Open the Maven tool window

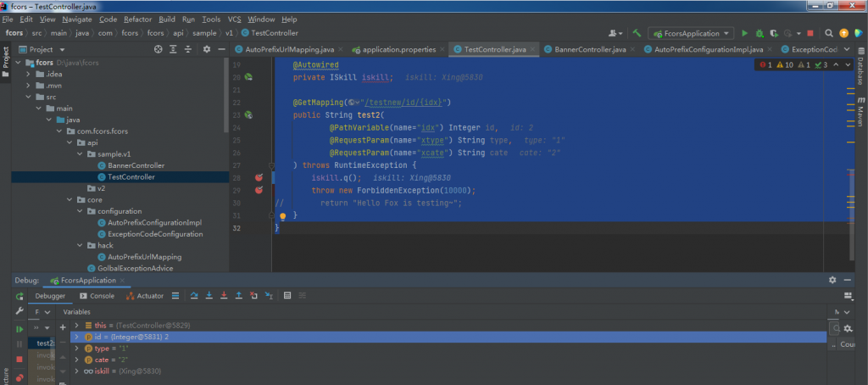click(x=861, y=111)
